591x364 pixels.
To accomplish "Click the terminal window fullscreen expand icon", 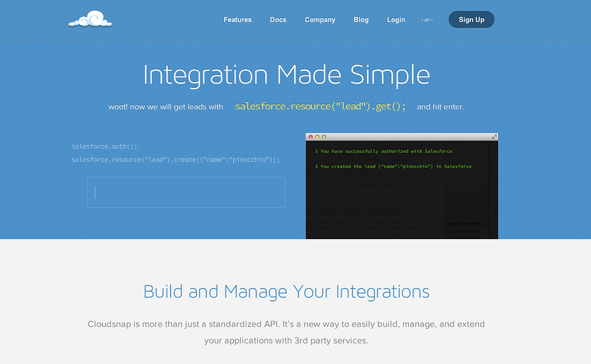I will coord(494,136).
